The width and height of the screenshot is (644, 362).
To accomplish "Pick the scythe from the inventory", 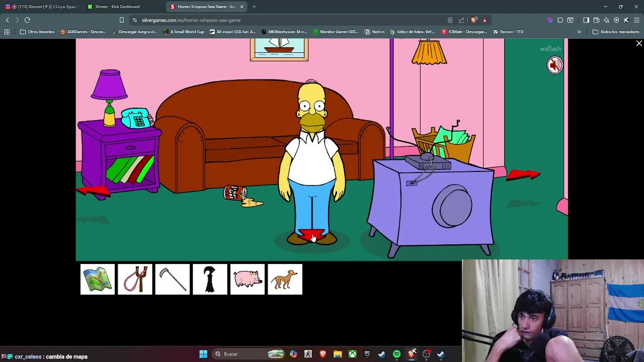I will [x=173, y=280].
